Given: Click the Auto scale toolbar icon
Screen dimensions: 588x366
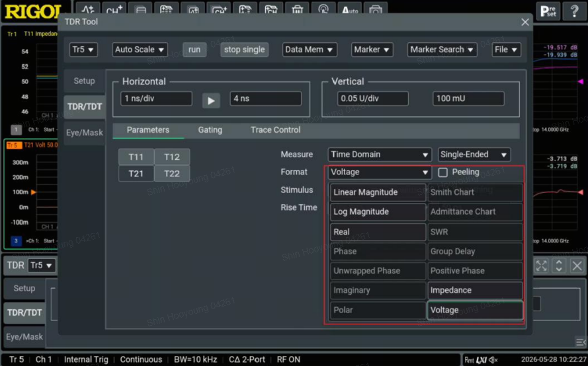Looking at the screenshot, I should (x=349, y=10).
